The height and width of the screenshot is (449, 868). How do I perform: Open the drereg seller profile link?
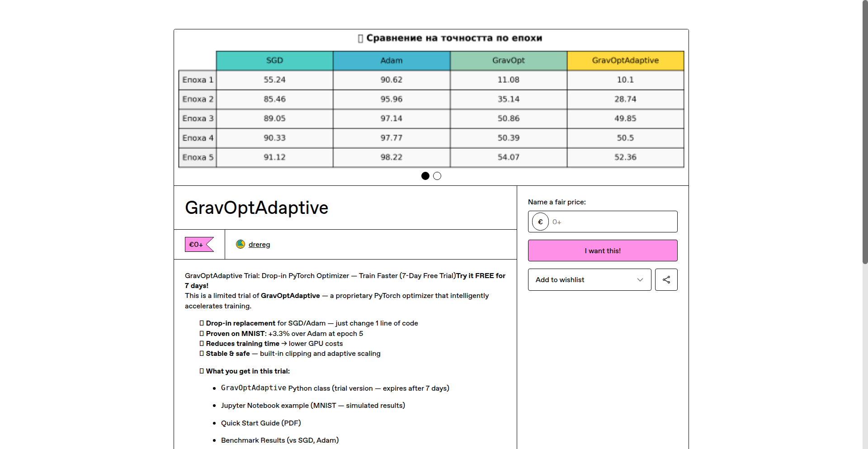pos(259,244)
